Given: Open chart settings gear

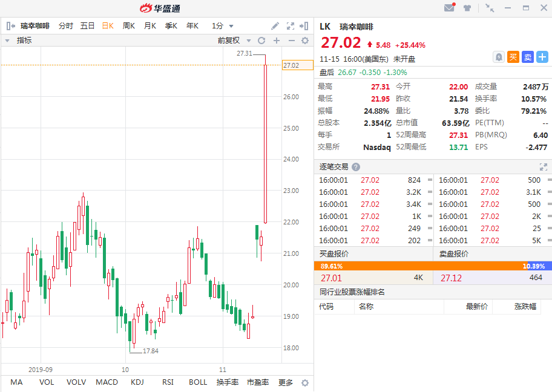Looking at the screenshot, I should coord(305,41).
